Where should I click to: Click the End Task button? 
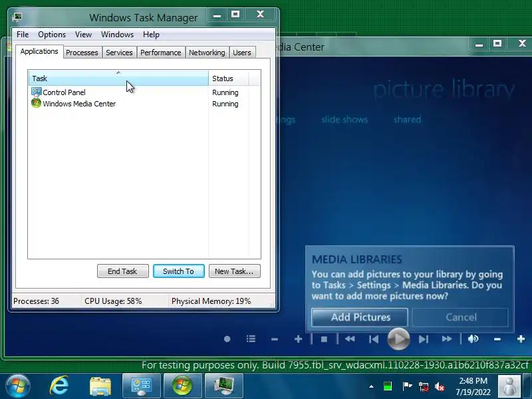[122, 271]
